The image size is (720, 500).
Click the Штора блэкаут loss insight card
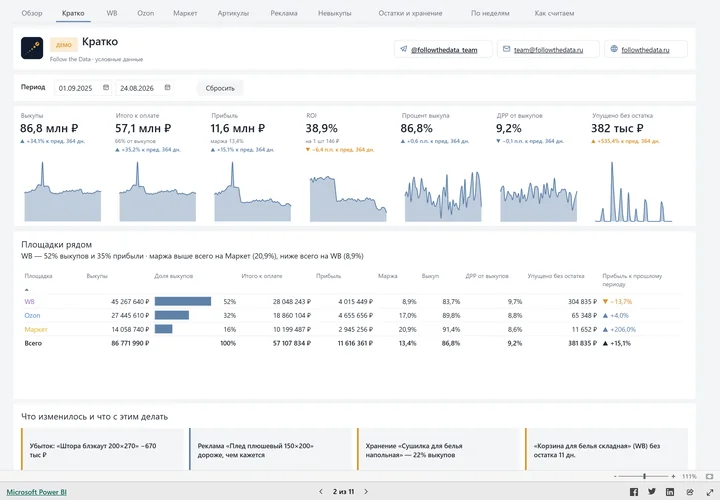tap(102, 450)
